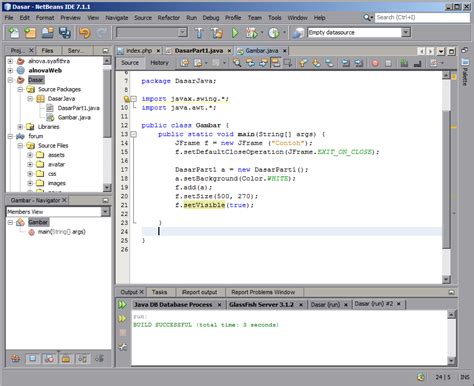This screenshot has width=474, height=386.
Task: Open the Refactor menu
Action: click(x=169, y=18)
